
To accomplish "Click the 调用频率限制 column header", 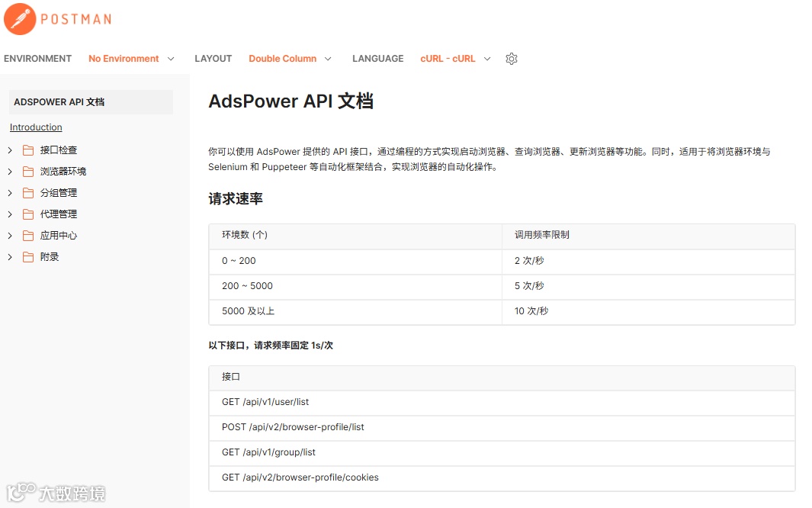I will [x=648, y=235].
